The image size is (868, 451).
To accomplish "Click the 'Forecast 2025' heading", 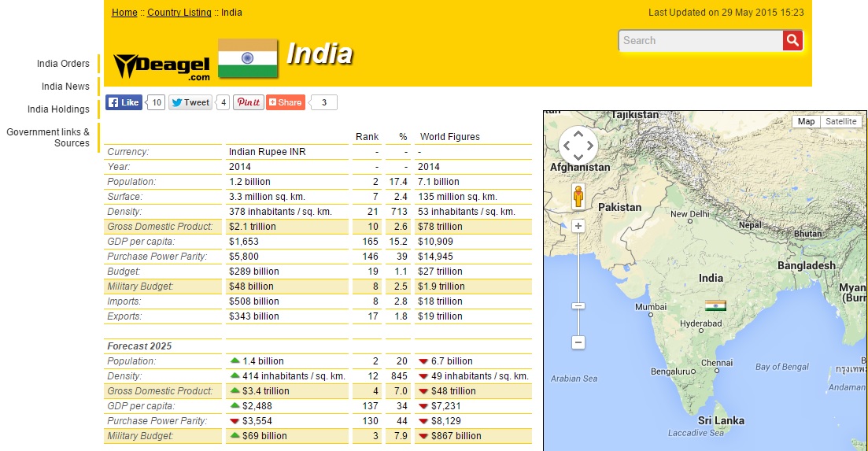I will point(139,346).
